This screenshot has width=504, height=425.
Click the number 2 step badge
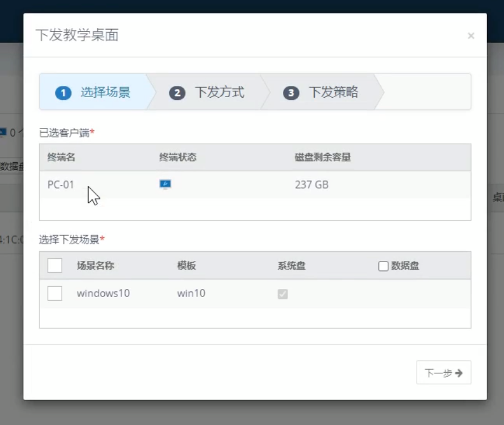(177, 92)
